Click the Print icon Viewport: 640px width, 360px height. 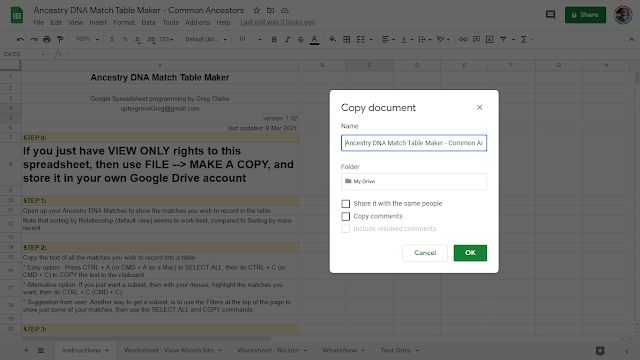[47, 40]
